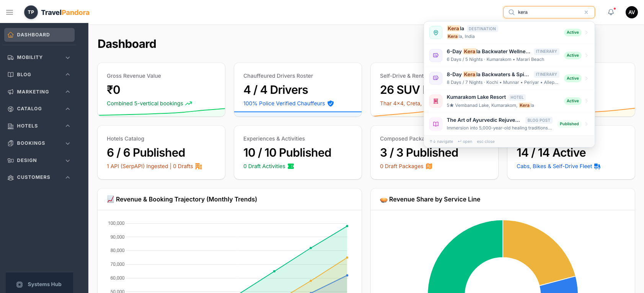
Task: Click the Cabs, Bikes & Self-Drive Fleet link
Action: 554,166
